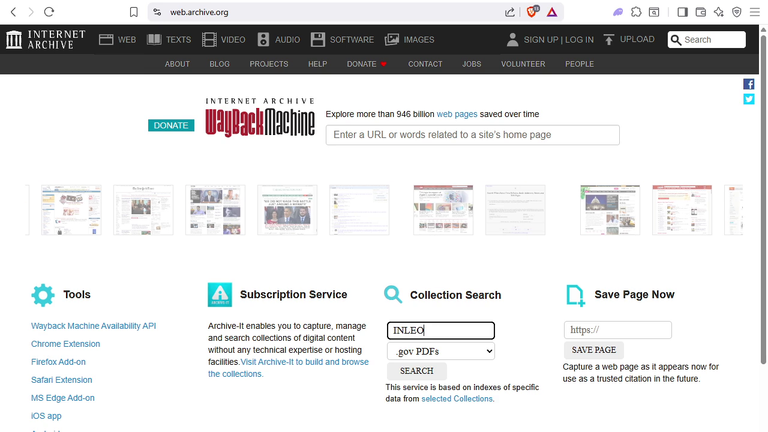Image resolution: width=768 pixels, height=432 pixels.
Task: Go back with browser back arrow
Action: [13, 12]
